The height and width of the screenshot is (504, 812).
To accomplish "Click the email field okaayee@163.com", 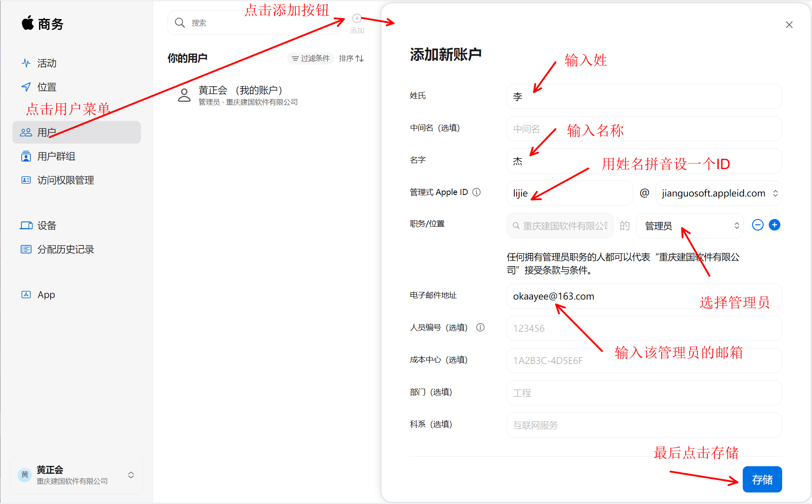I will point(644,296).
